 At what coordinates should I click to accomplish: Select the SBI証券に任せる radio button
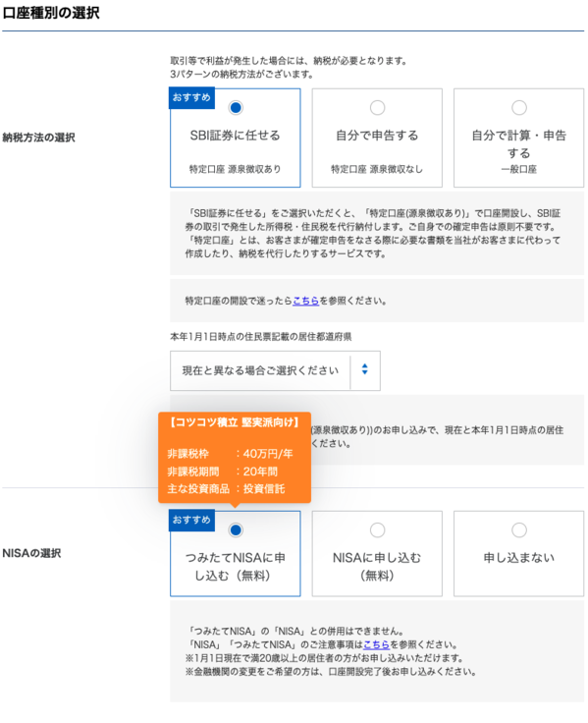(236, 108)
